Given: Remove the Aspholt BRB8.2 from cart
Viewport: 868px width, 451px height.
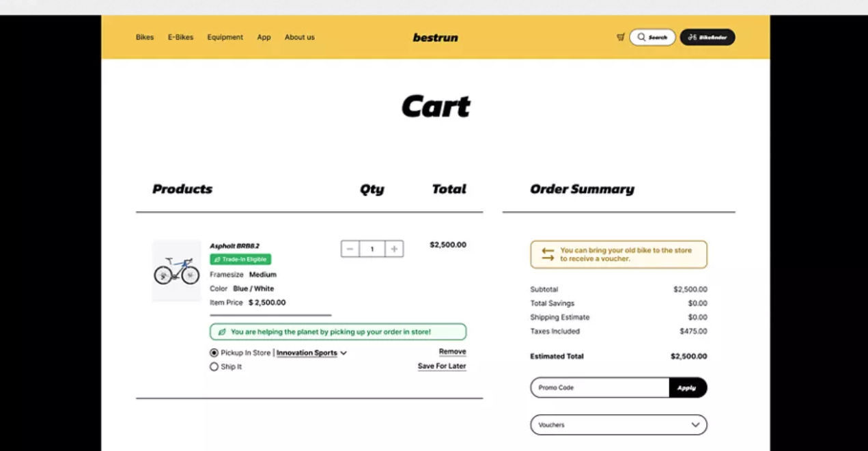Looking at the screenshot, I should pos(453,351).
